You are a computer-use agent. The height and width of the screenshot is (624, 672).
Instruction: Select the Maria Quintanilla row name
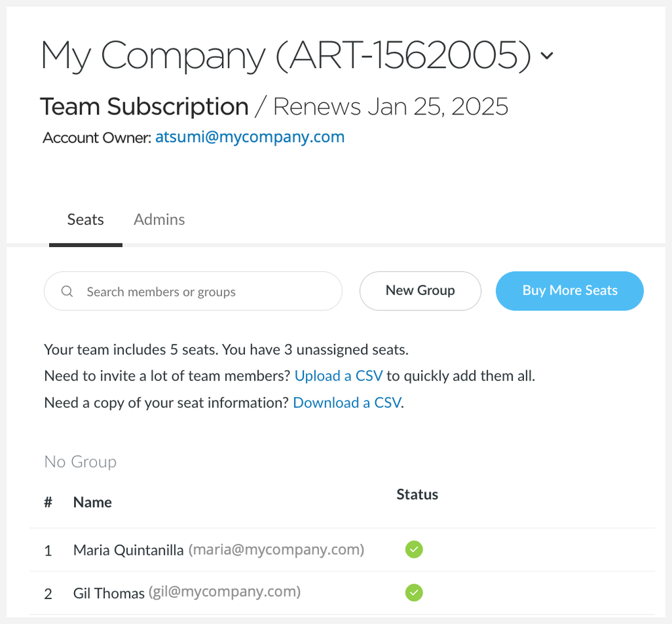pyautogui.click(x=128, y=550)
